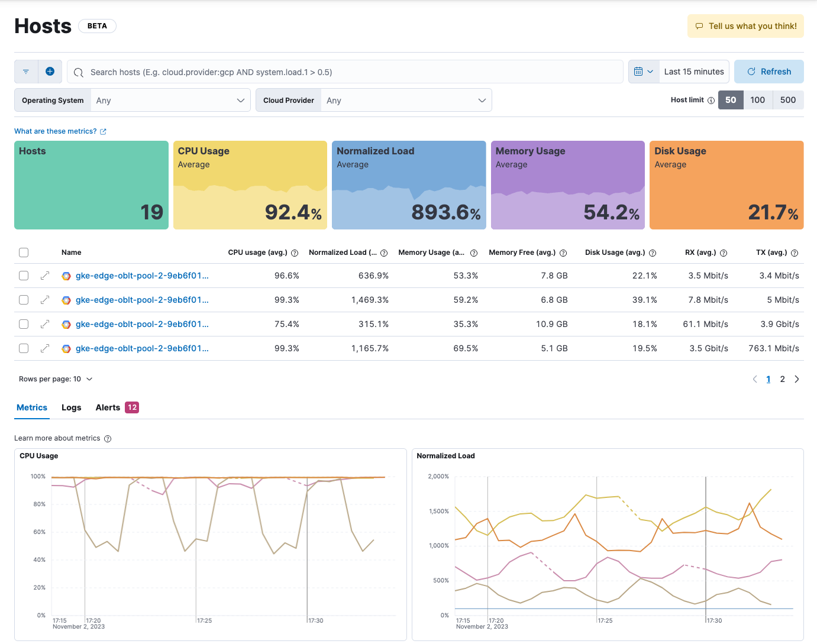
Task: Click the Refresh button
Action: tap(768, 72)
